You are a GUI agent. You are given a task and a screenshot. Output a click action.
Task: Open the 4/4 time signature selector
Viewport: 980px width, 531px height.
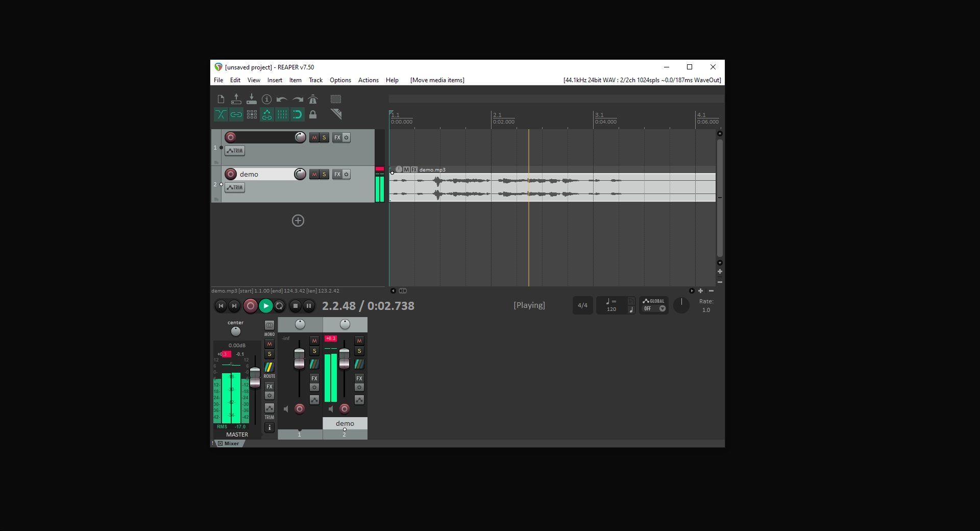(582, 305)
